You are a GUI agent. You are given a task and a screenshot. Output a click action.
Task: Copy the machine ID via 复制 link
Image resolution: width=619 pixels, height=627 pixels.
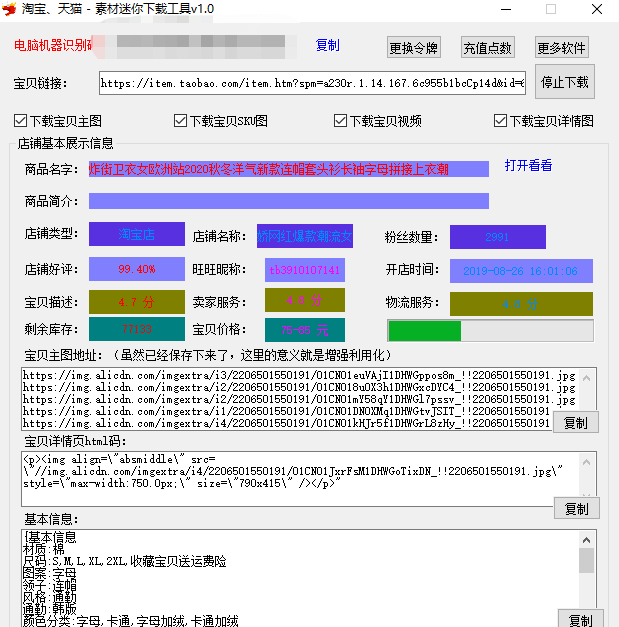click(327, 46)
